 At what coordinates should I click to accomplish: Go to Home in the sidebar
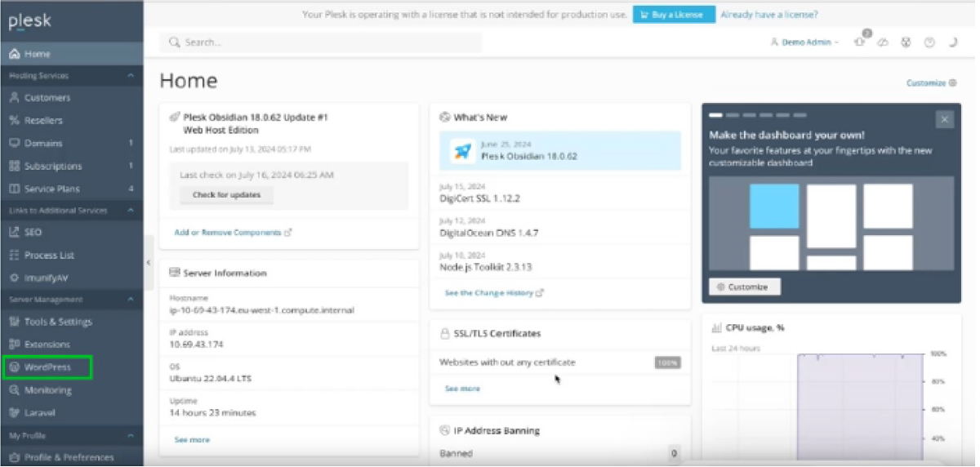click(72, 54)
